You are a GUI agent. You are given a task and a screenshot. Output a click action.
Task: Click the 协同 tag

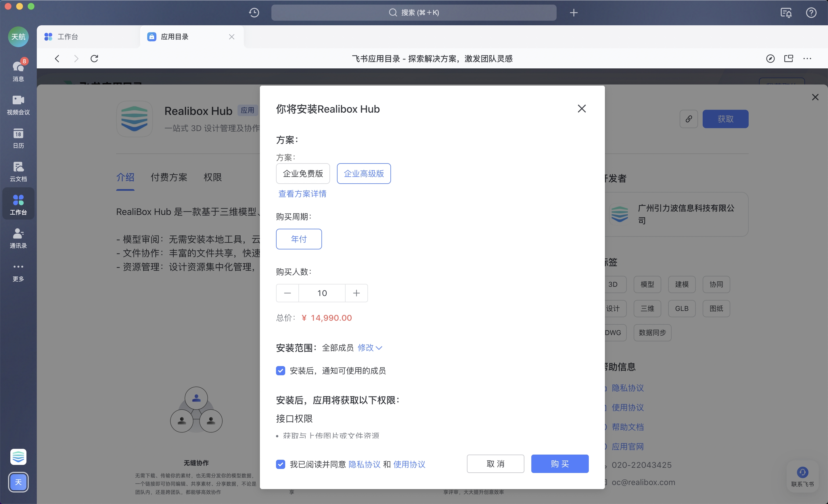click(x=716, y=284)
